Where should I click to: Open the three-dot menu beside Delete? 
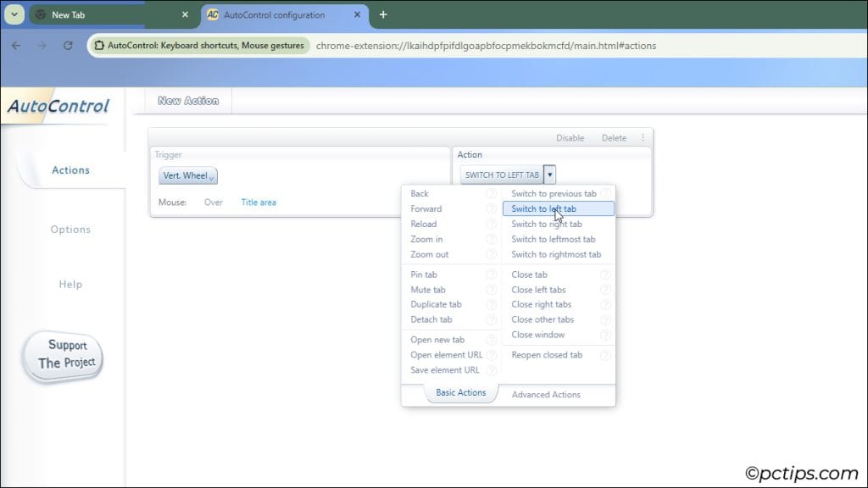tap(643, 138)
